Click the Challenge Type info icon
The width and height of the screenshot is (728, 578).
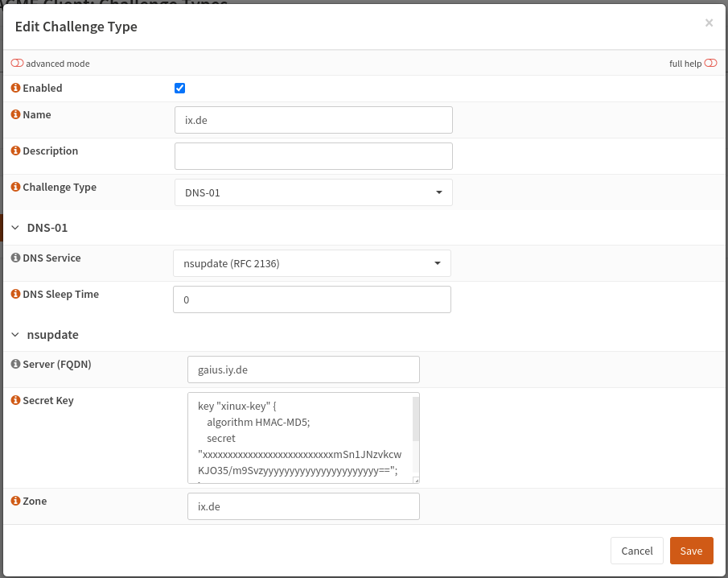(15, 187)
